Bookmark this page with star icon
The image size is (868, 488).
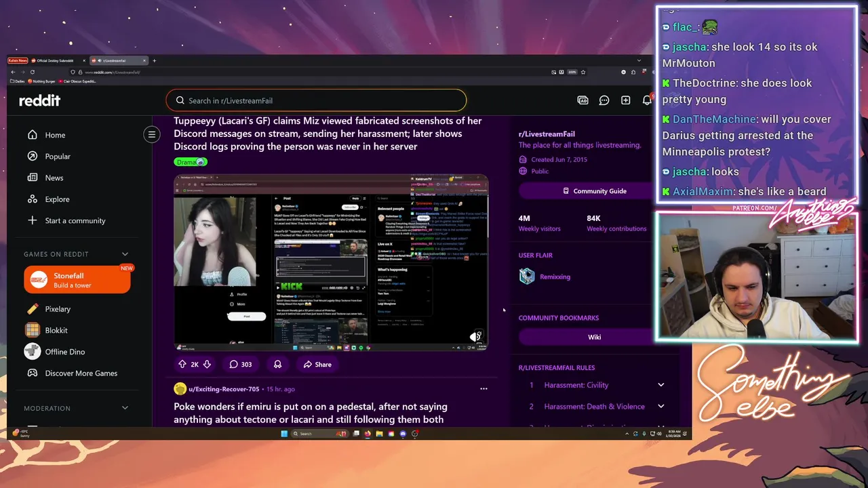click(583, 72)
